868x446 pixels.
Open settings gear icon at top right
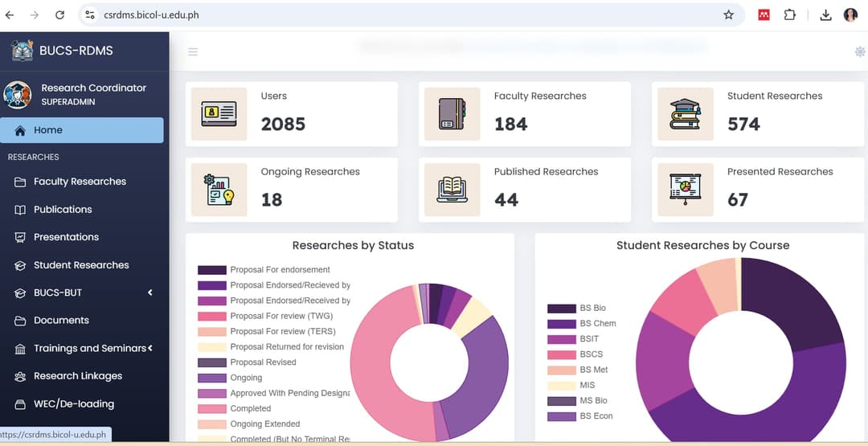(860, 51)
